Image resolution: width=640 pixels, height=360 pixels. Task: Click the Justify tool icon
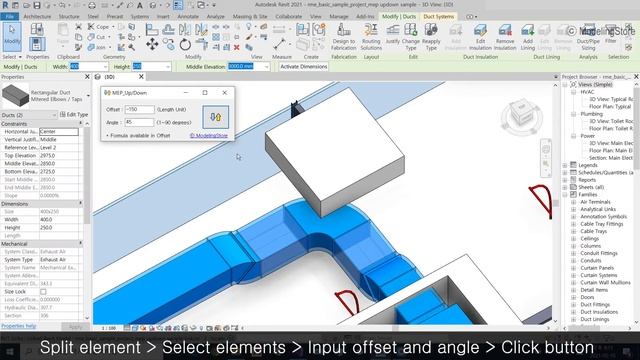[x=393, y=33]
